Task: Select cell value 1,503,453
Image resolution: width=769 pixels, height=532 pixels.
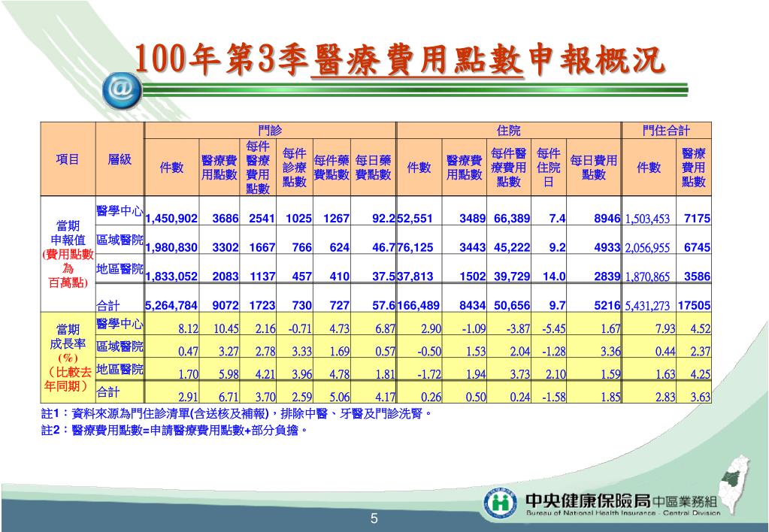Action: pyautogui.click(x=647, y=219)
